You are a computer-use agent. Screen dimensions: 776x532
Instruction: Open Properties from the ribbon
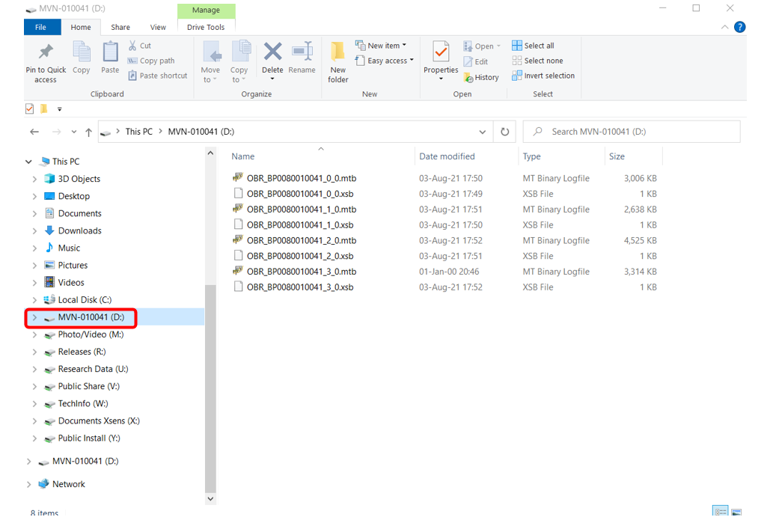click(x=441, y=52)
